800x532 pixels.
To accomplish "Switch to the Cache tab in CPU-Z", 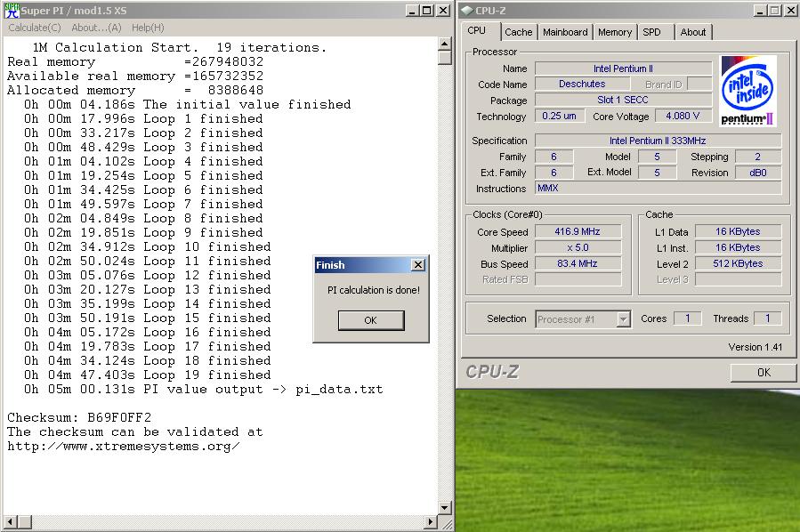I will [519, 32].
